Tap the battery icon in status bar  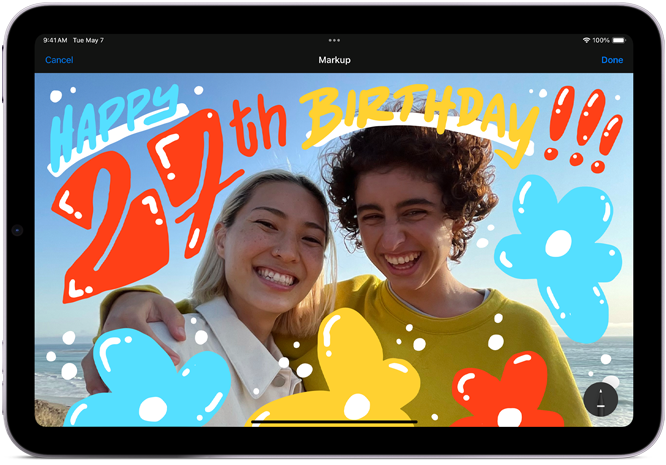(618, 40)
